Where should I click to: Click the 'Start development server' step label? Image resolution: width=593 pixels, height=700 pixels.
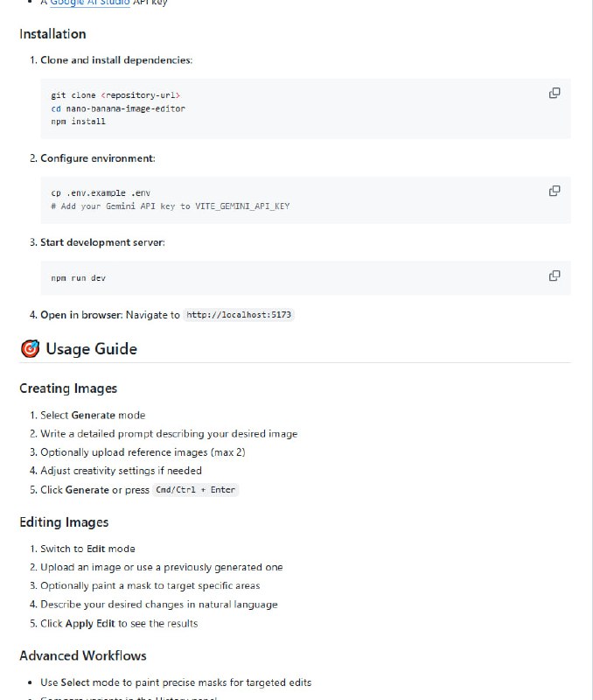click(102, 242)
